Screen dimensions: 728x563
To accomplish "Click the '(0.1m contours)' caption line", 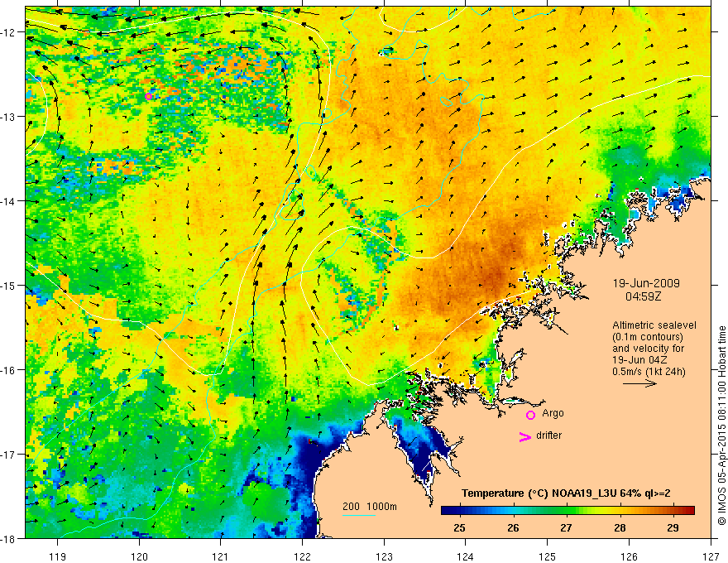I will pyautogui.click(x=648, y=337).
